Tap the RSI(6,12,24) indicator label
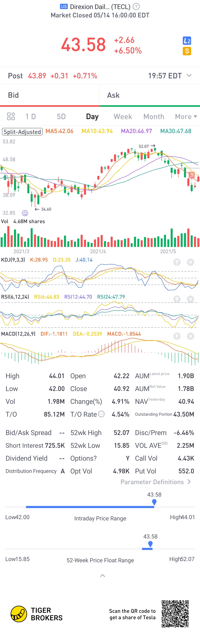Viewport: 200px width, 644px height. [15, 297]
